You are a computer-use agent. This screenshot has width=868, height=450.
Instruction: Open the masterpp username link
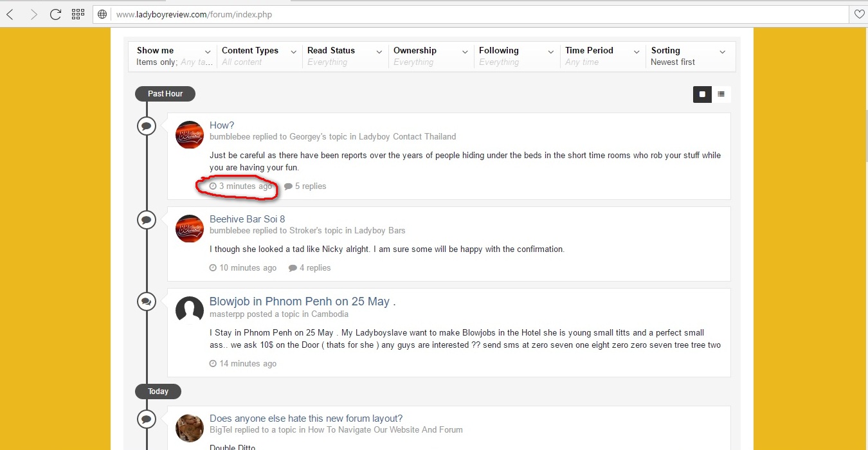click(228, 314)
